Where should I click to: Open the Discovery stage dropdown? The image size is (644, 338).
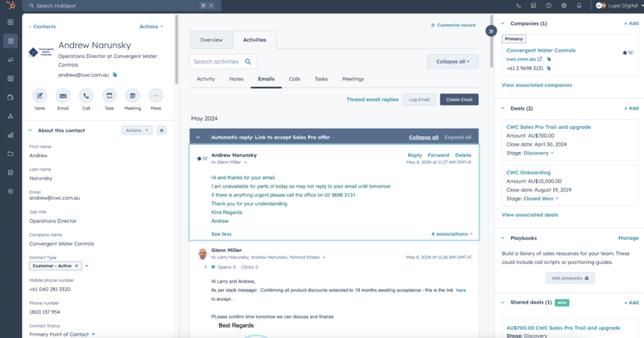click(539, 153)
